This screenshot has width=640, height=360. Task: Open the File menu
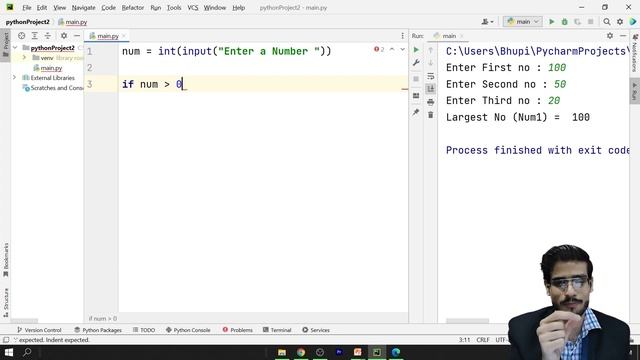(x=27, y=7)
